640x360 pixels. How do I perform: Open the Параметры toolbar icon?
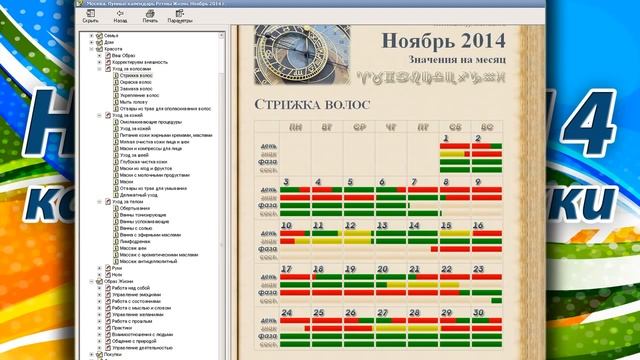(180, 13)
